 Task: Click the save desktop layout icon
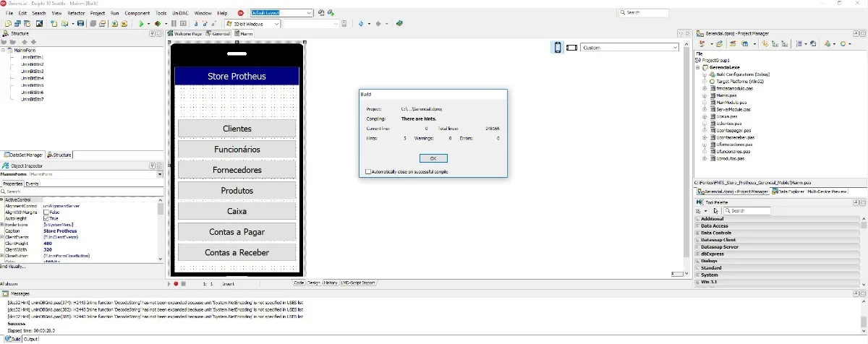coord(321,12)
